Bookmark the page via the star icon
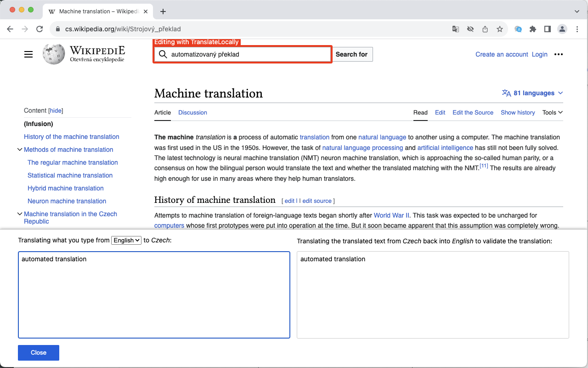This screenshot has height=368, width=588. 499,29
